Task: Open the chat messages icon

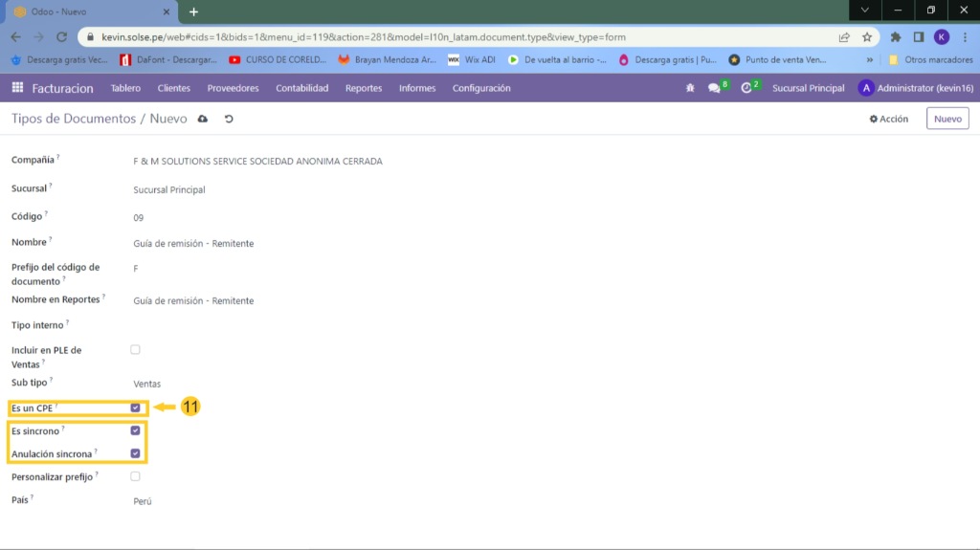Action: point(714,88)
